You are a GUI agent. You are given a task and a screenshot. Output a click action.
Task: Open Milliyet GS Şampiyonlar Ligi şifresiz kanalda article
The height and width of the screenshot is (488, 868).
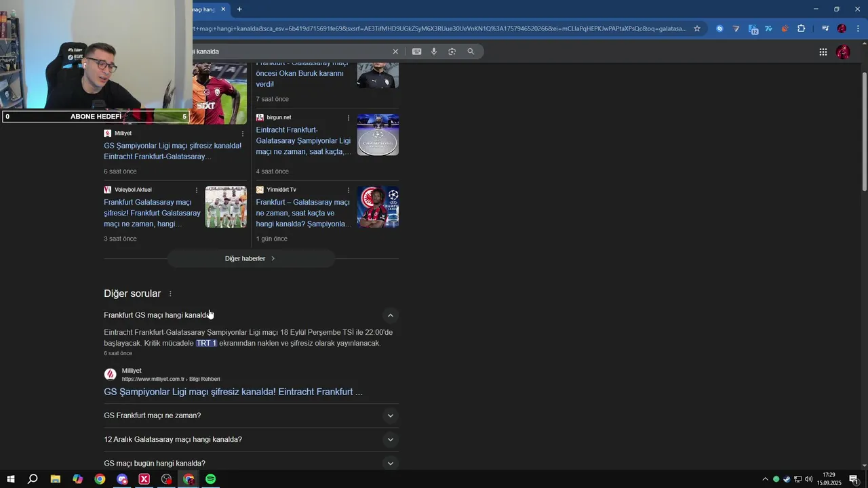tap(172, 151)
